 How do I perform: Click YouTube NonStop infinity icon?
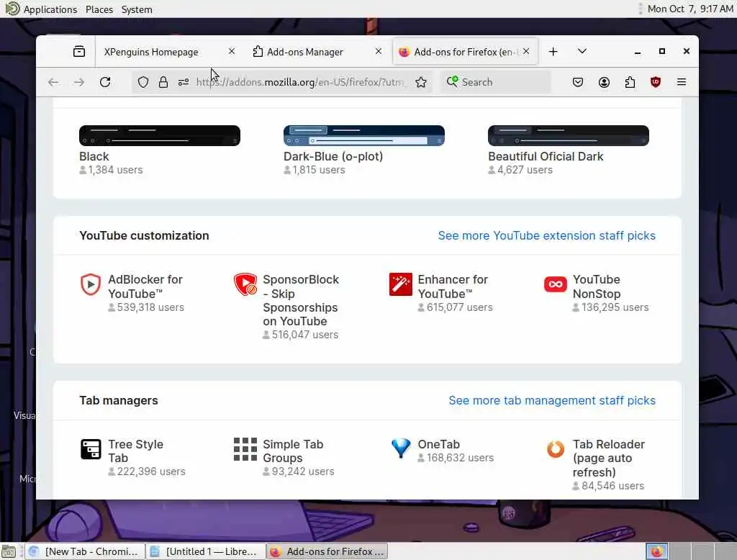pos(555,284)
